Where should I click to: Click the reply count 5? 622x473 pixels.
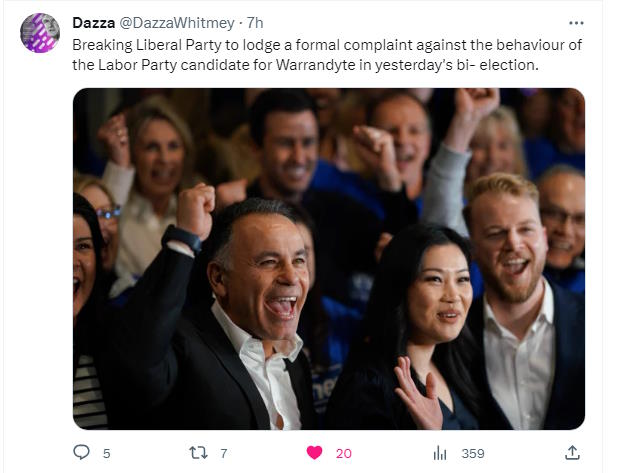point(106,453)
